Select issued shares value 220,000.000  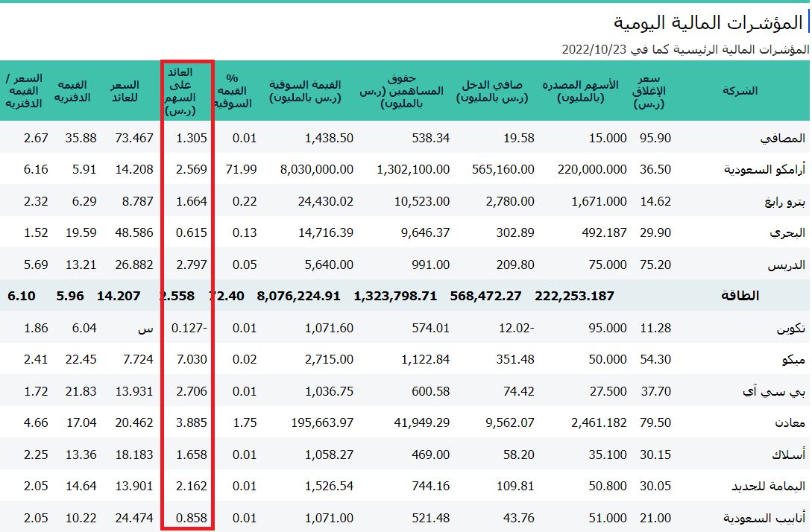[592, 170]
